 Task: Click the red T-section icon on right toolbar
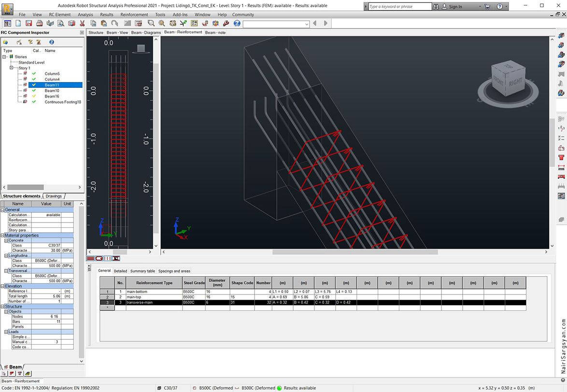[x=561, y=157]
